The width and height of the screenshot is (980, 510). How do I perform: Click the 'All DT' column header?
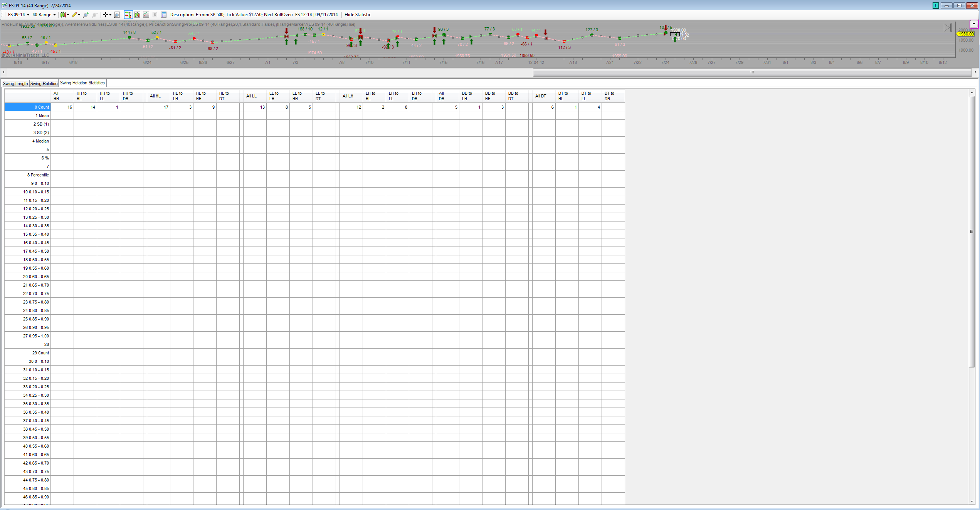pyautogui.click(x=544, y=96)
